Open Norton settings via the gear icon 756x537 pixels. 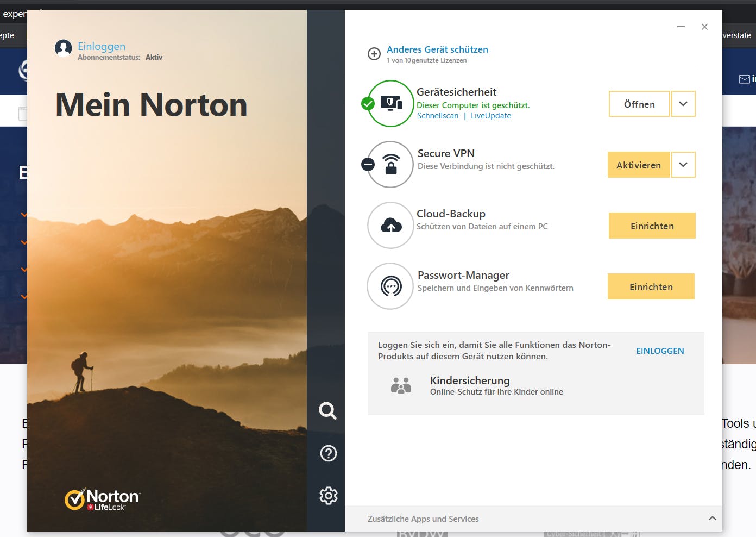327,496
